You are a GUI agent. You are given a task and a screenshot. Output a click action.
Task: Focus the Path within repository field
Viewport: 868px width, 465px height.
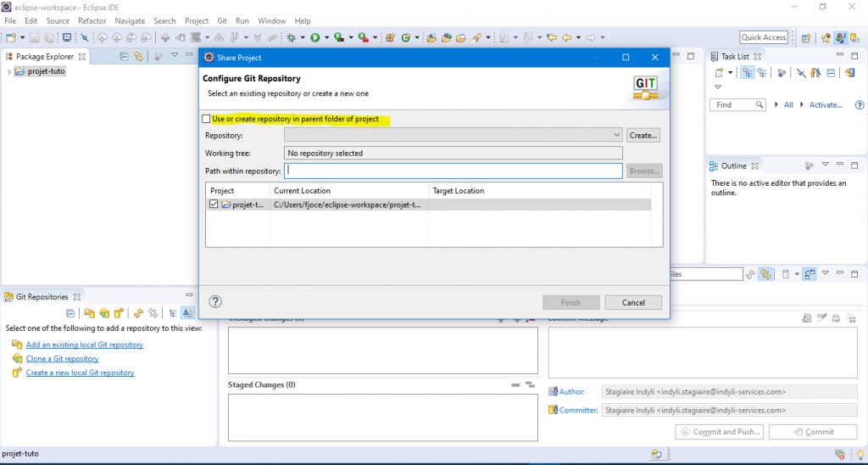[x=453, y=171]
